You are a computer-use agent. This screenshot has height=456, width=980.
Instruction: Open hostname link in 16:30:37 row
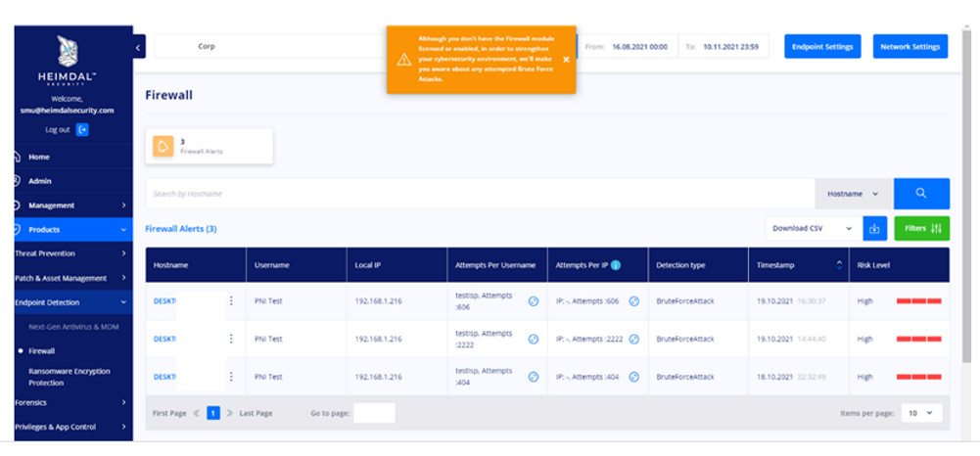[165, 301]
